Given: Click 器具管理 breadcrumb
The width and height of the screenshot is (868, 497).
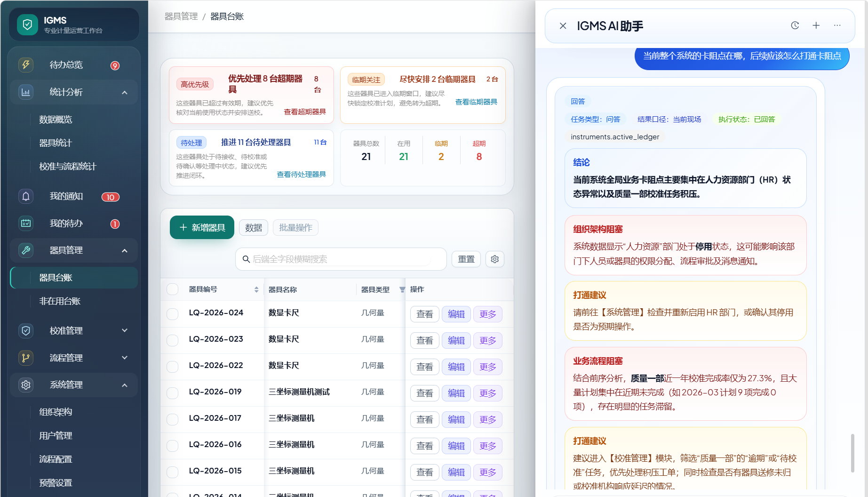Looking at the screenshot, I should [x=181, y=16].
